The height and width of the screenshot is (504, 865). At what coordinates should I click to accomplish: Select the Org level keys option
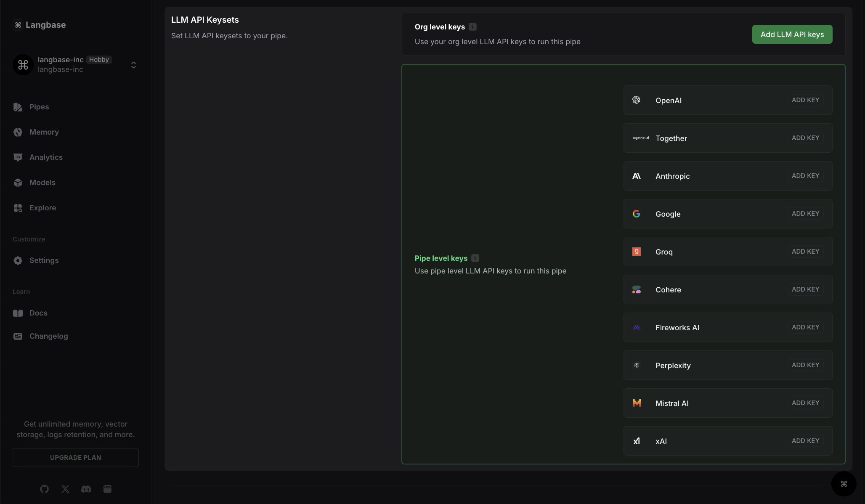440,27
